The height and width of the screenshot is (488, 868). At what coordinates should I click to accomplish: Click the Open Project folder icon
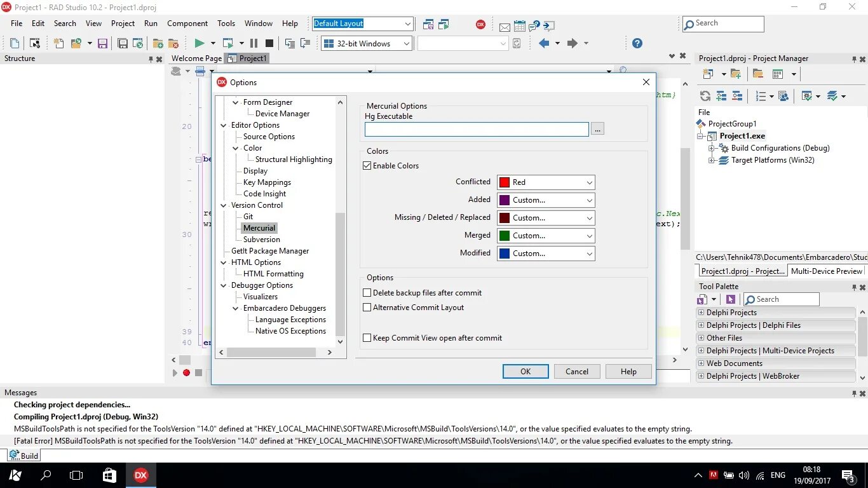tap(76, 43)
